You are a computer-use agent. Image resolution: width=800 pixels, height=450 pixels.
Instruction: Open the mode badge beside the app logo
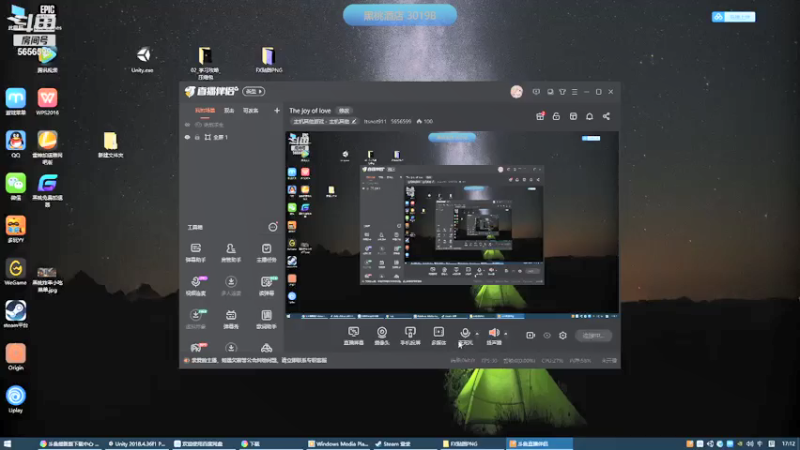click(254, 91)
